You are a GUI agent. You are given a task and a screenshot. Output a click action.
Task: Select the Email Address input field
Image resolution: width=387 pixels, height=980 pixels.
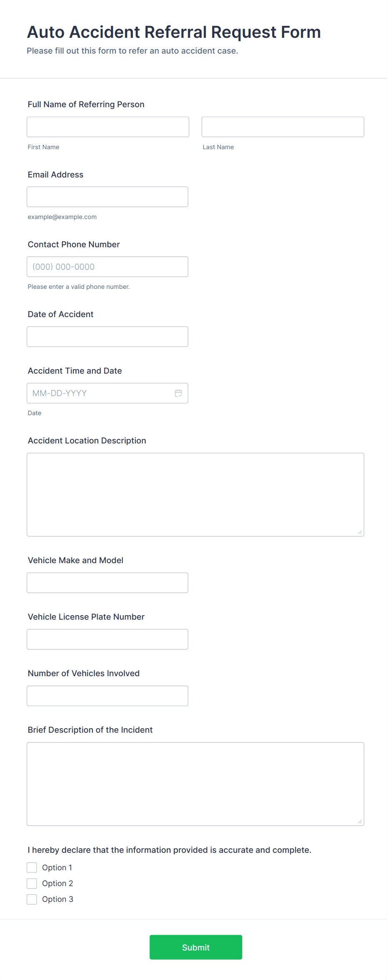click(107, 197)
